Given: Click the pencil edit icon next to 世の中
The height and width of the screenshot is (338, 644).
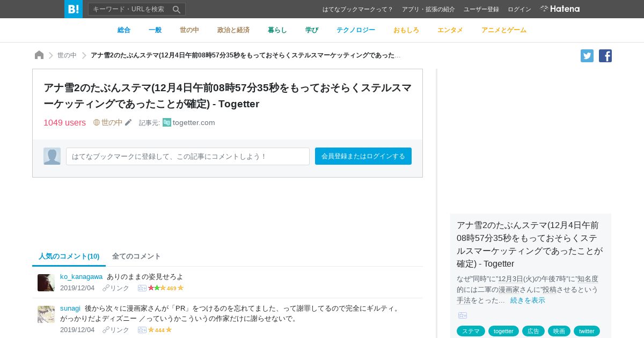Looking at the screenshot, I should pyautogui.click(x=128, y=122).
